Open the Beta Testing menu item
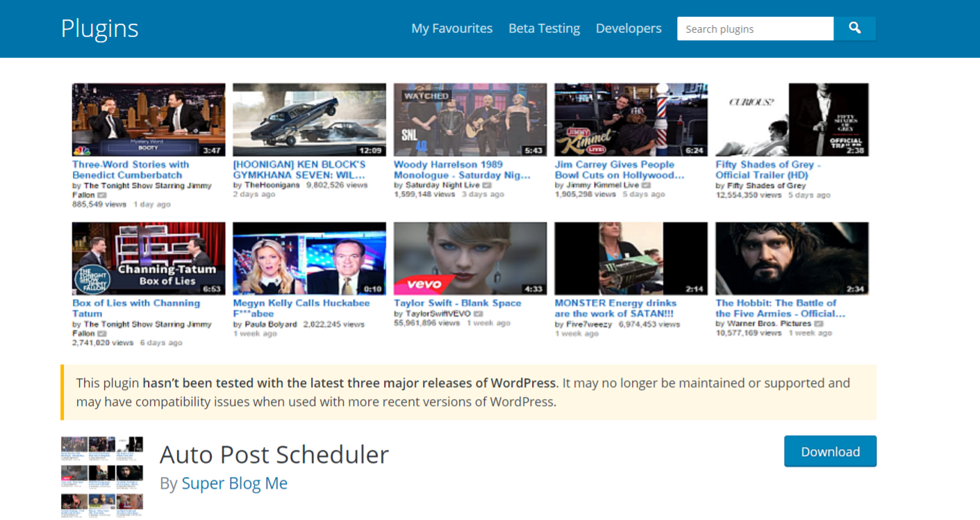The image size is (980, 520). (x=544, y=29)
